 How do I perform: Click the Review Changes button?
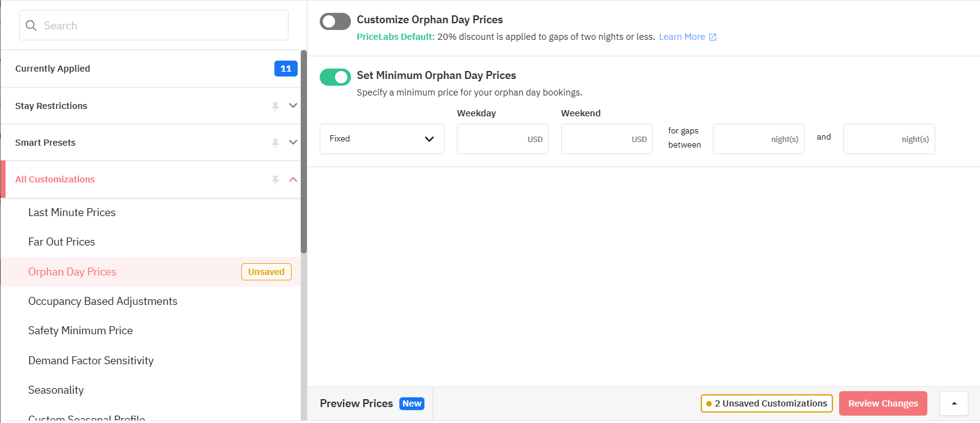point(883,403)
